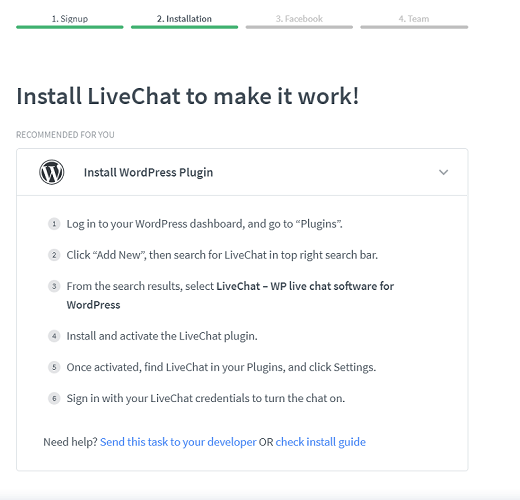Click Send this task to your developer
Image resolution: width=520 pixels, height=500 pixels.
[178, 442]
